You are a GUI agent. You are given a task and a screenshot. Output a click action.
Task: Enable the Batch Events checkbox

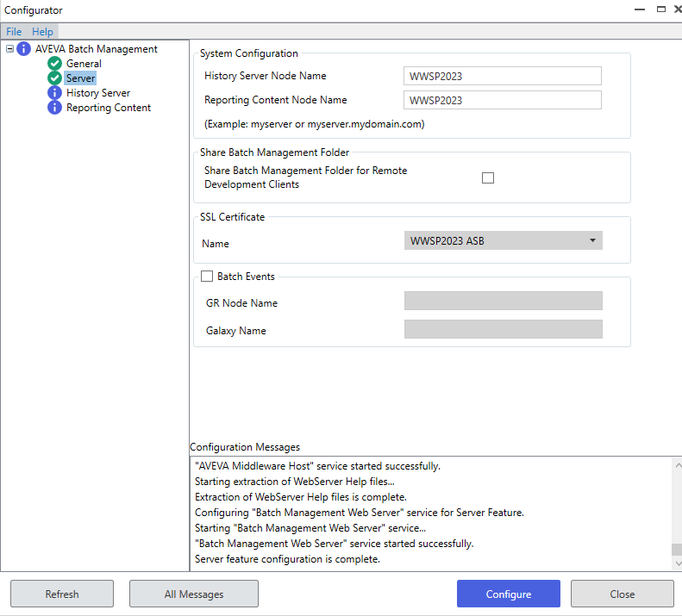[x=207, y=276]
